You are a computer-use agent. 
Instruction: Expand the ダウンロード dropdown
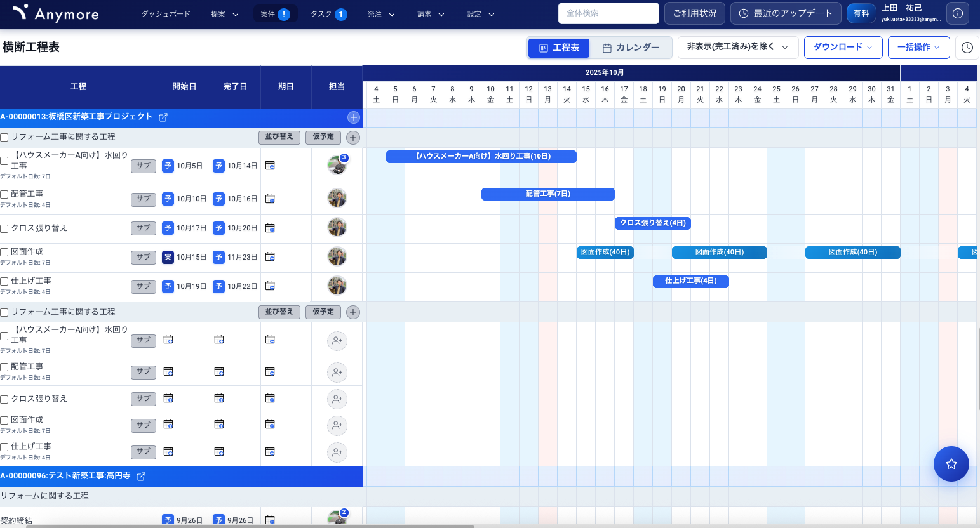pos(843,48)
